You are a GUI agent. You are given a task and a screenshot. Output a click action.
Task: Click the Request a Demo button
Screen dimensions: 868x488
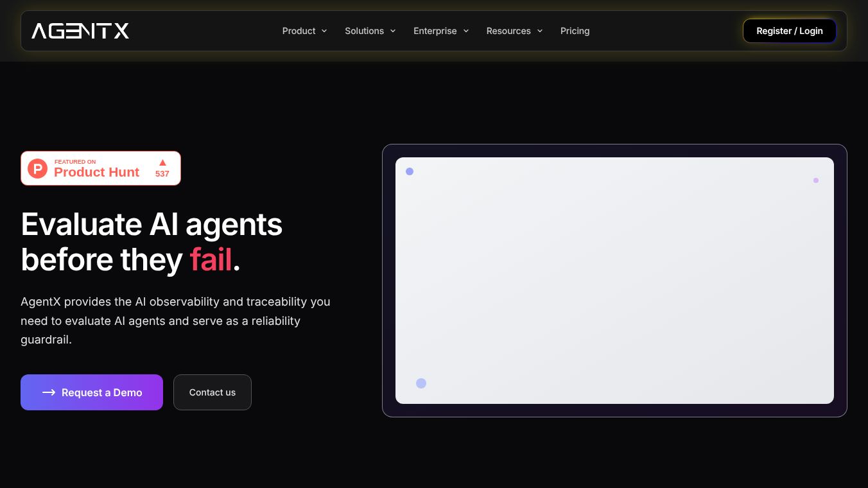coord(92,392)
